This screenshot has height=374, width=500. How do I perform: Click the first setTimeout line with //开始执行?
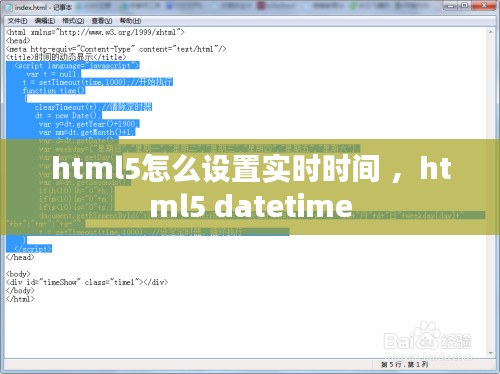(x=97, y=82)
